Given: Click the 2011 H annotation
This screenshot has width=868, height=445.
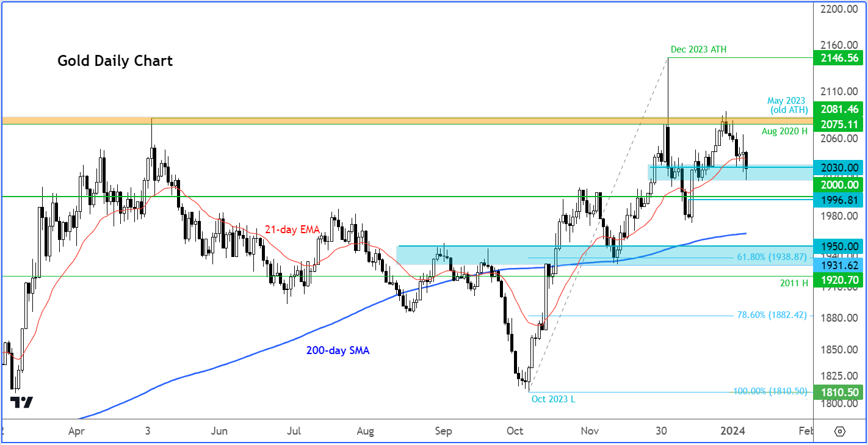Looking at the screenshot, I should tap(793, 283).
